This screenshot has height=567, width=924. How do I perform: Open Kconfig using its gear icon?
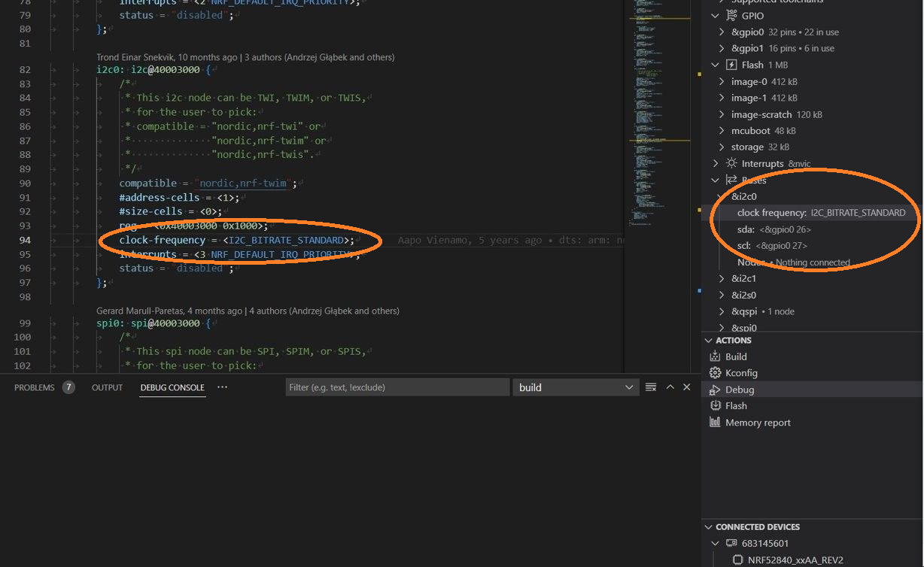[x=717, y=372]
